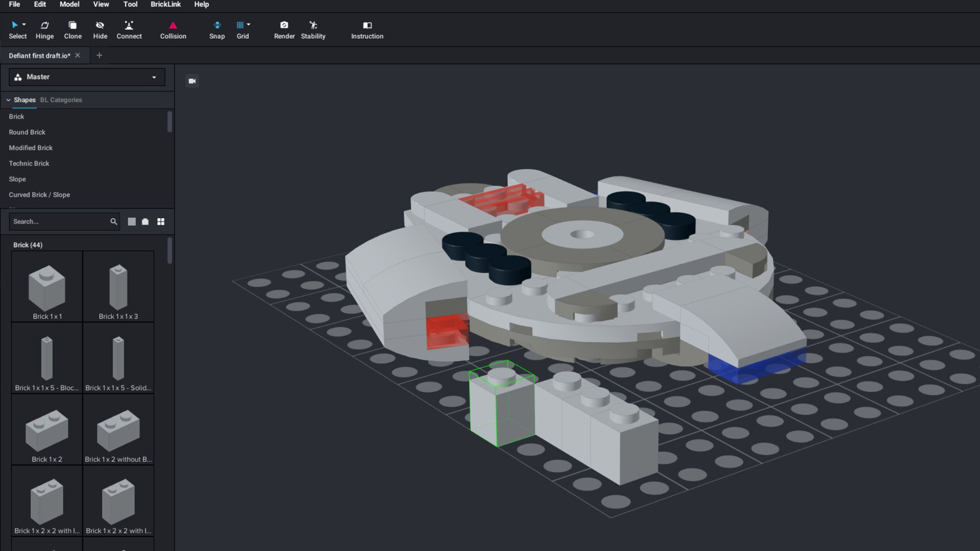
Task: Open the Connect tool
Action: point(129,29)
